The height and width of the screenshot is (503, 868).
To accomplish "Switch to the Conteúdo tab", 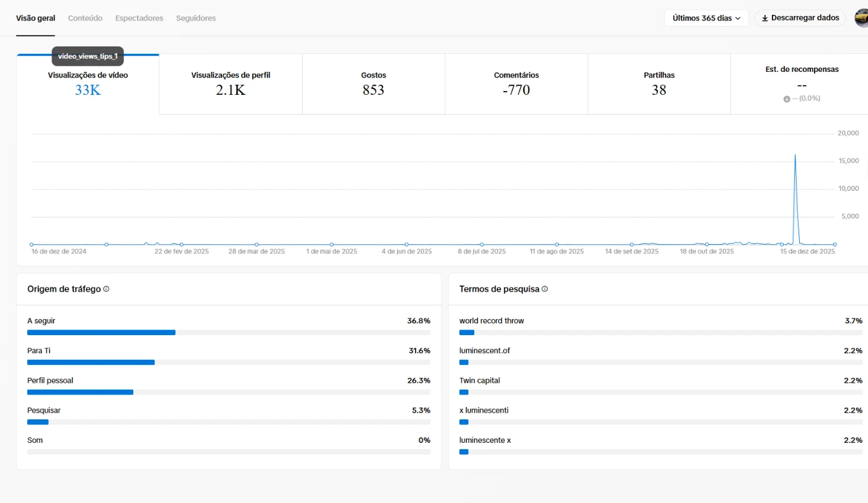I will [85, 19].
